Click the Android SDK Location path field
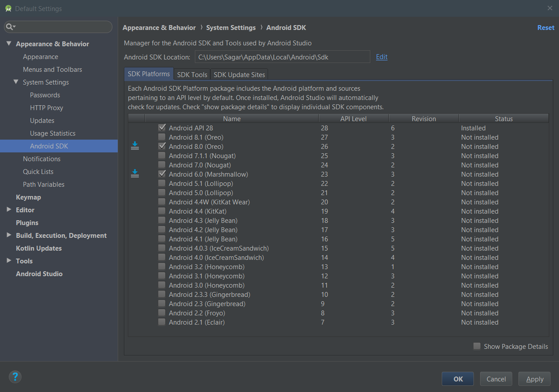559x392 pixels. (x=282, y=57)
